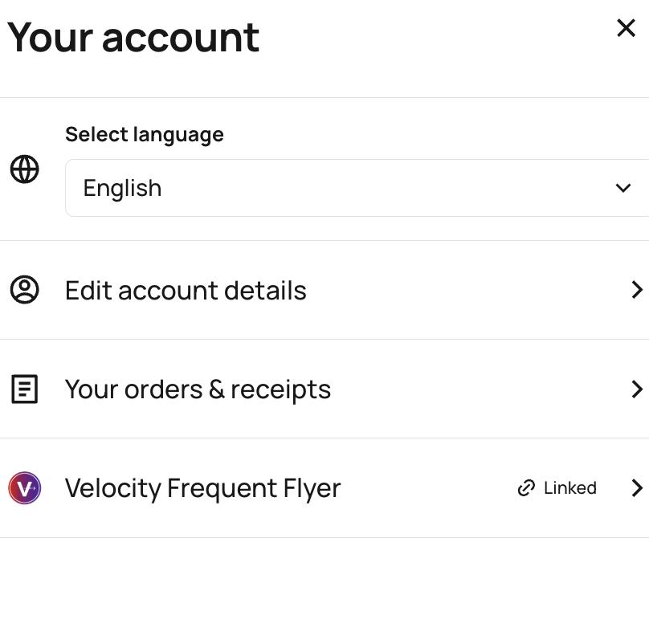Open Velocity Frequent Flyer
This screenshot has width=649, height=644.
click(202, 488)
